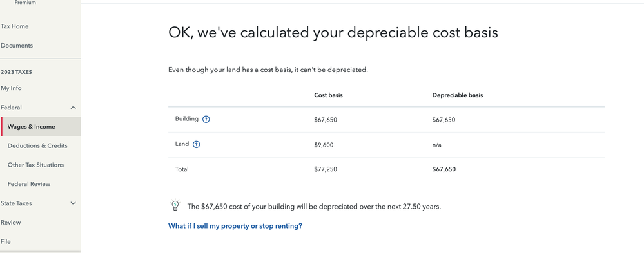This screenshot has width=644, height=253.
Task: Go to My Info section
Action: click(11, 88)
